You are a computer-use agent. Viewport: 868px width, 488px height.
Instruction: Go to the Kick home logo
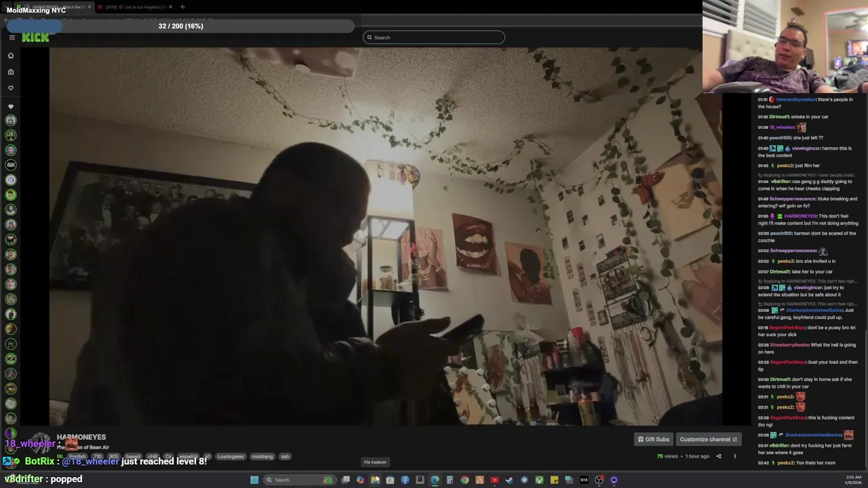pos(35,37)
